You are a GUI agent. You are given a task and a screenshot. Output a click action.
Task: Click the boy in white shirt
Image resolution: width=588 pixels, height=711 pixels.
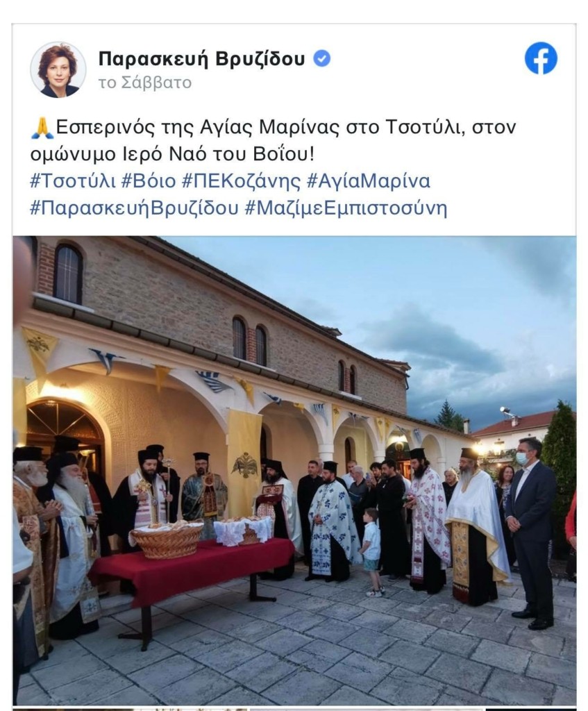coord(371,552)
